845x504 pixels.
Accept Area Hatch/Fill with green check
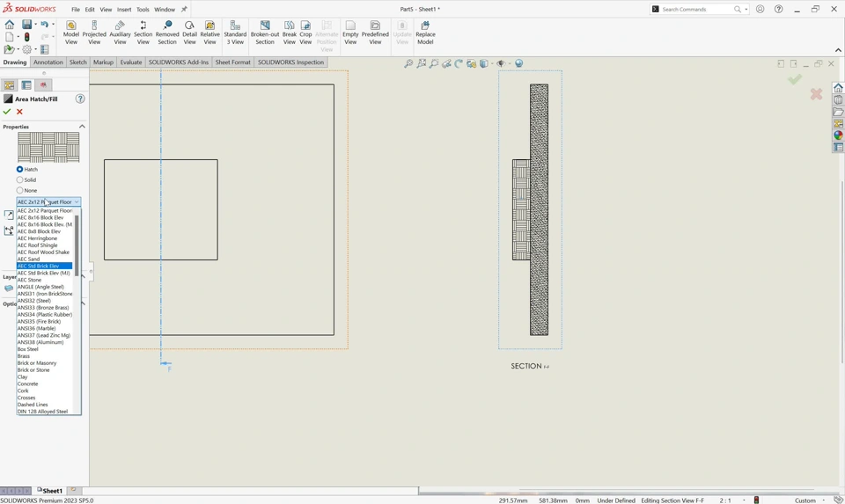(x=7, y=112)
